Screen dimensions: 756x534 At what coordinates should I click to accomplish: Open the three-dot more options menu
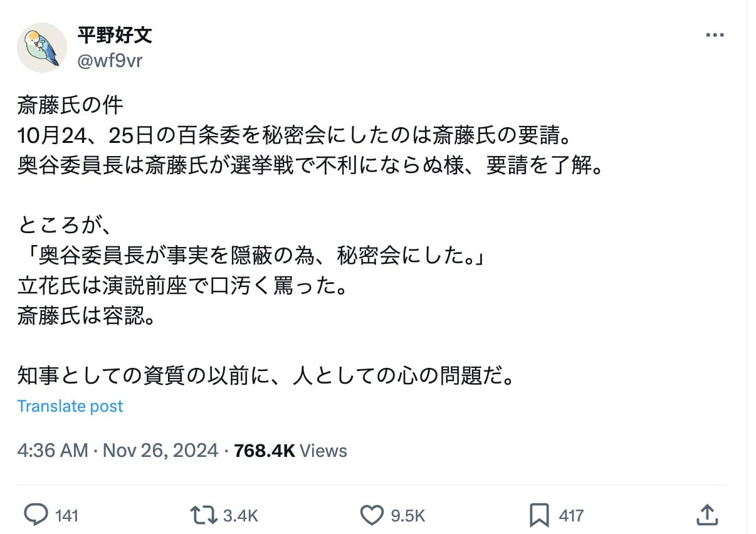point(715,35)
